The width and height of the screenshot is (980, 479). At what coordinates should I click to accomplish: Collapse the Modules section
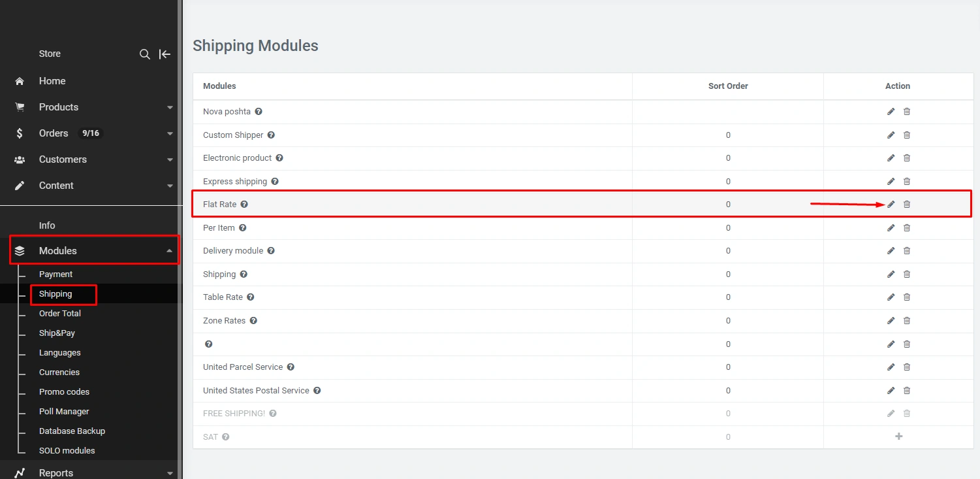point(170,251)
